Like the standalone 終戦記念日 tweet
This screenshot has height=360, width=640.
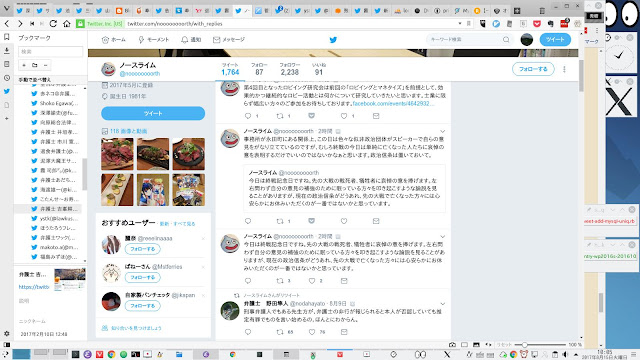click(x=312, y=281)
